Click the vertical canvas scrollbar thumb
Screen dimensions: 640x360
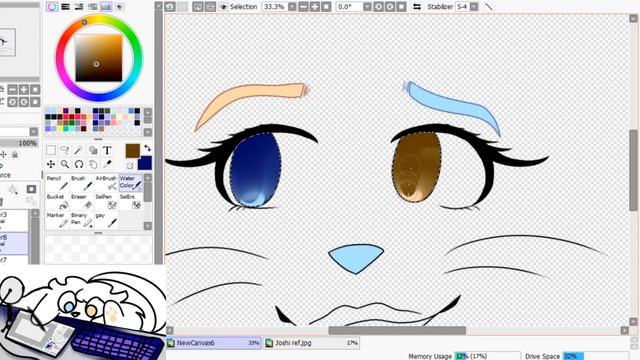[633, 170]
